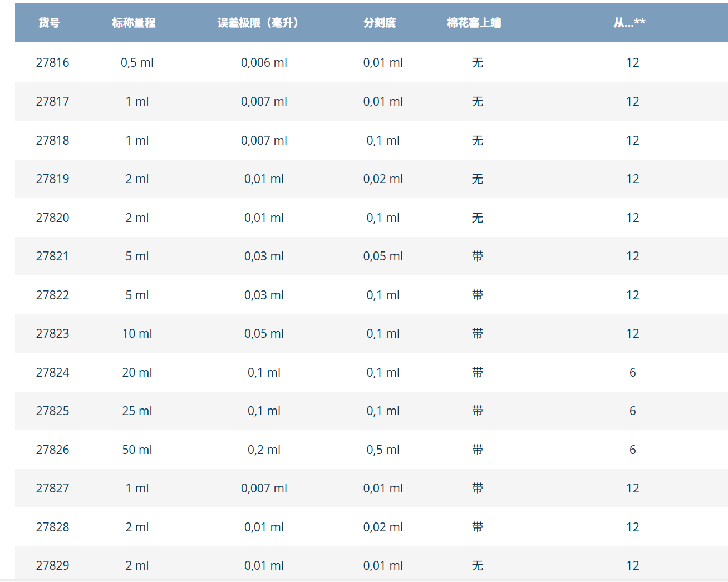Click the 0,5 ml graduation value for 27826
The width and height of the screenshot is (728, 582).
(x=383, y=450)
